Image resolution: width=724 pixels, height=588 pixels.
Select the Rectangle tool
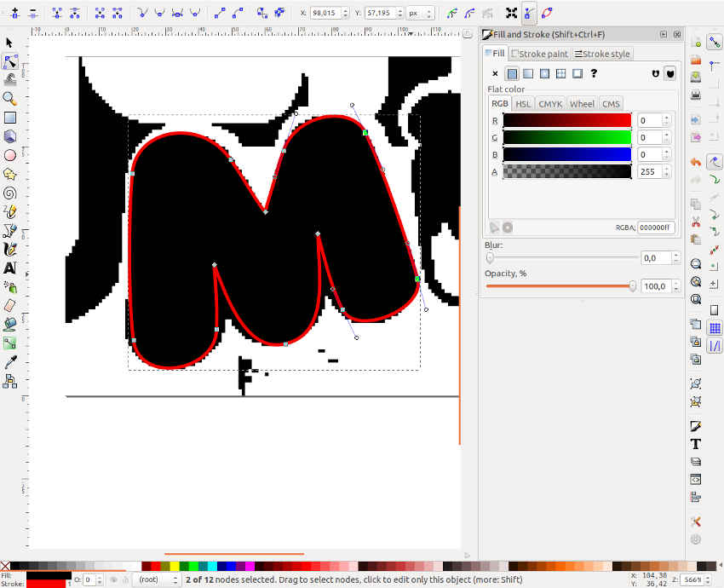pyautogui.click(x=9, y=118)
